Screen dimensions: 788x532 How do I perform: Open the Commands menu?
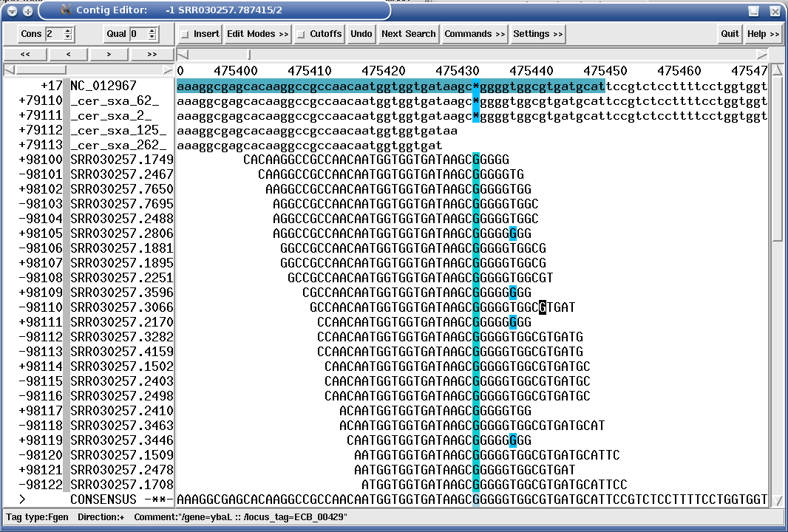[x=475, y=34]
